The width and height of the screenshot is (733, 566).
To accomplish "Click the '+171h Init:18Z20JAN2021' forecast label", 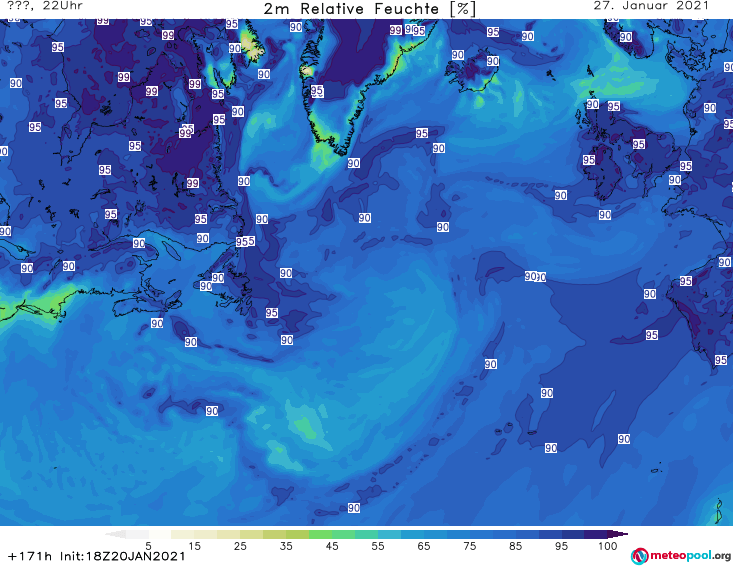I will pos(96,556).
